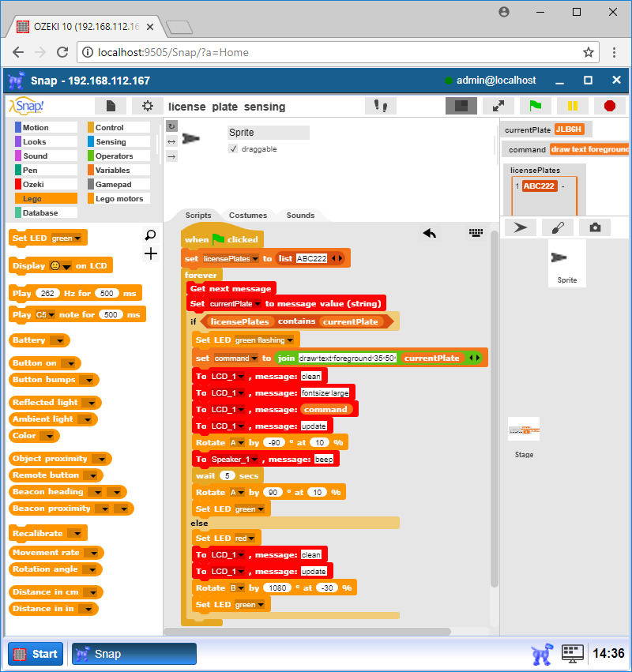Viewport: 632px width, 672px height.
Task: Open the Play C5 note dropdown
Action: 51,315
